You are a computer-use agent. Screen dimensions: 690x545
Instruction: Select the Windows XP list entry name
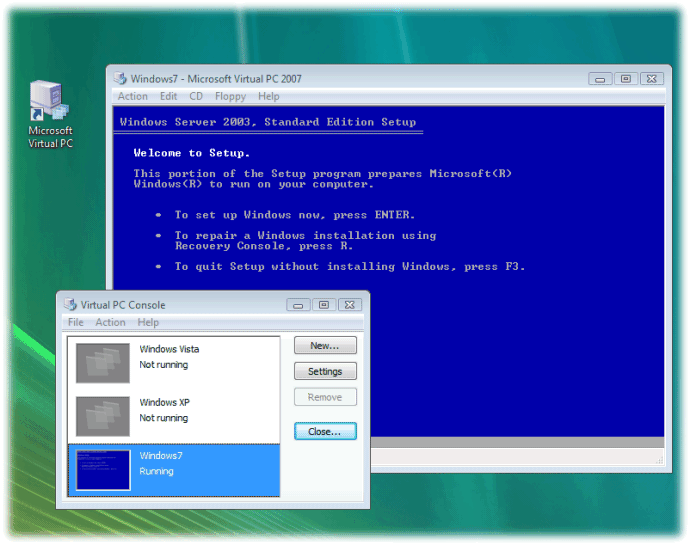[x=165, y=402]
